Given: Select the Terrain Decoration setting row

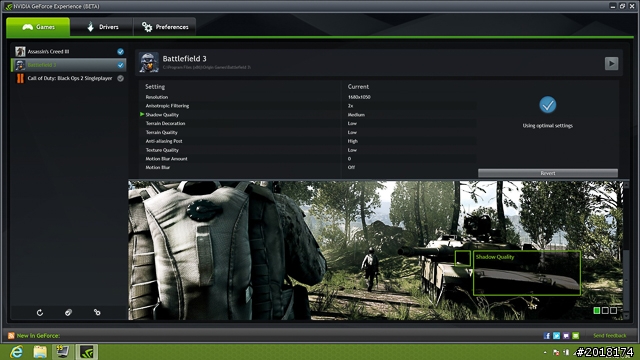Looking at the screenshot, I should pos(308,123).
